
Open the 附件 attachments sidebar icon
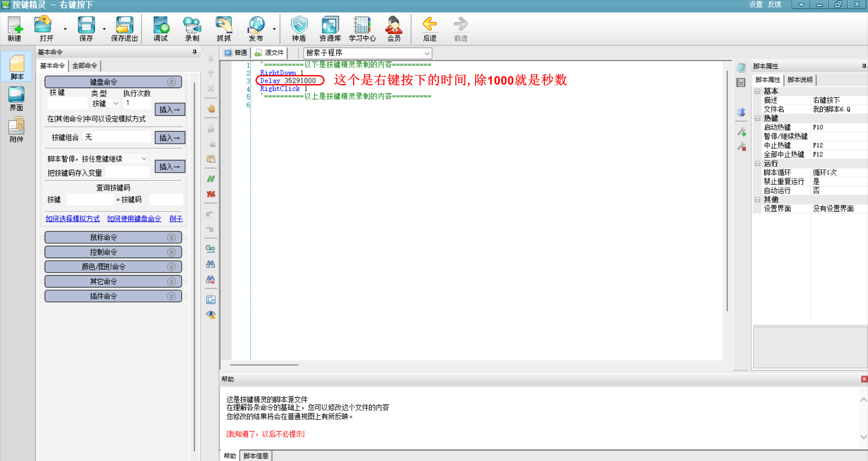[x=16, y=130]
